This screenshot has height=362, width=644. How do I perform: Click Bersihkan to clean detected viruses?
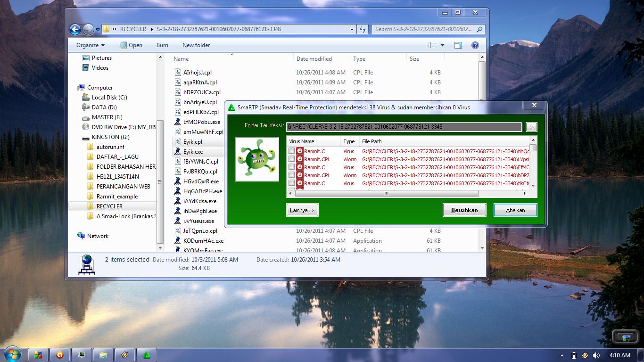click(x=464, y=210)
